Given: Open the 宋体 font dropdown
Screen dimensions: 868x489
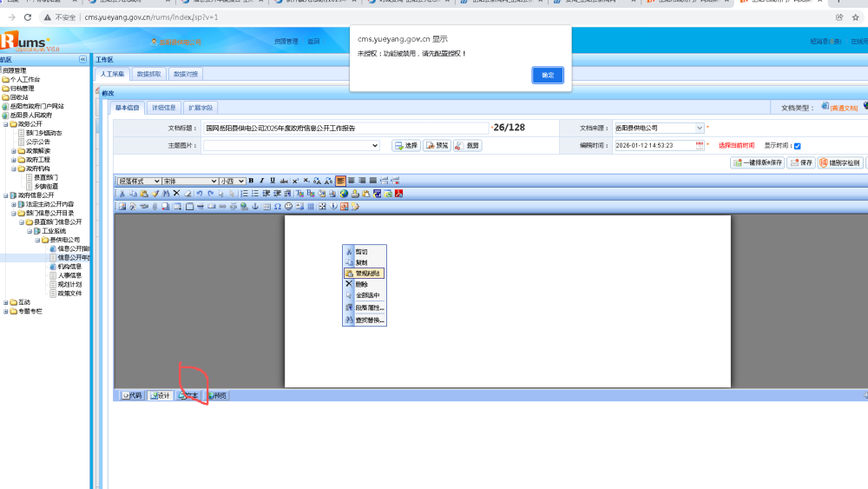Looking at the screenshot, I should (189, 181).
